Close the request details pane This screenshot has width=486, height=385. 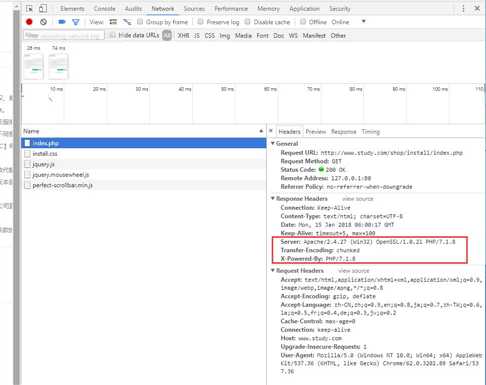coord(271,131)
